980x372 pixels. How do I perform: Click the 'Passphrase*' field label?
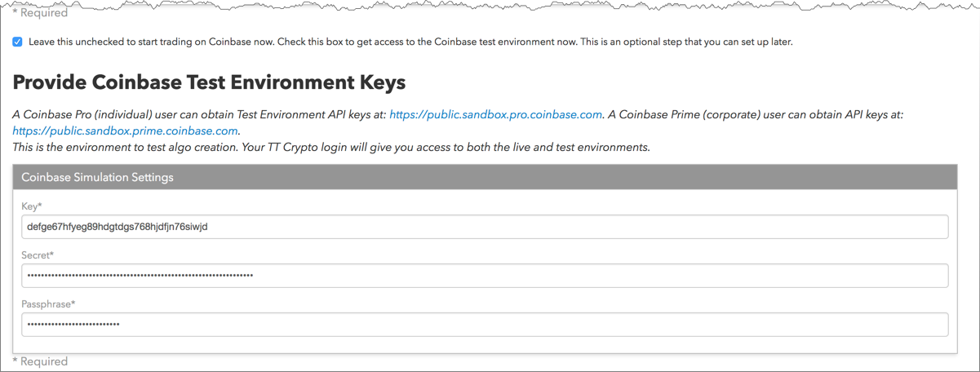point(48,304)
